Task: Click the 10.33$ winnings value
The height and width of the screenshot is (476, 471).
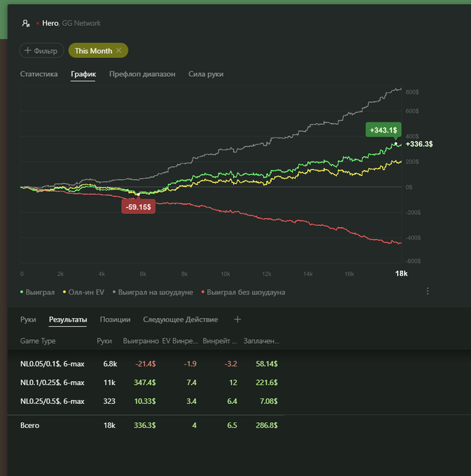Action: tap(145, 401)
